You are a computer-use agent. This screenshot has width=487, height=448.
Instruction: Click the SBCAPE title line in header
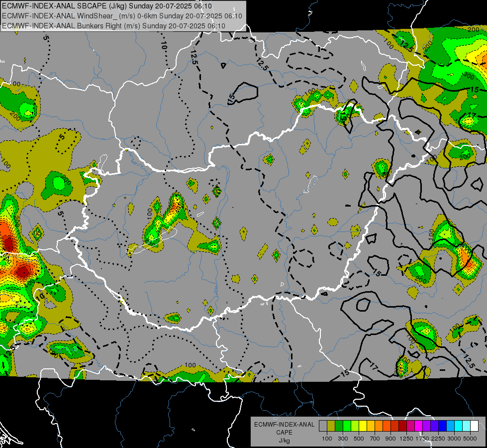[107, 6]
